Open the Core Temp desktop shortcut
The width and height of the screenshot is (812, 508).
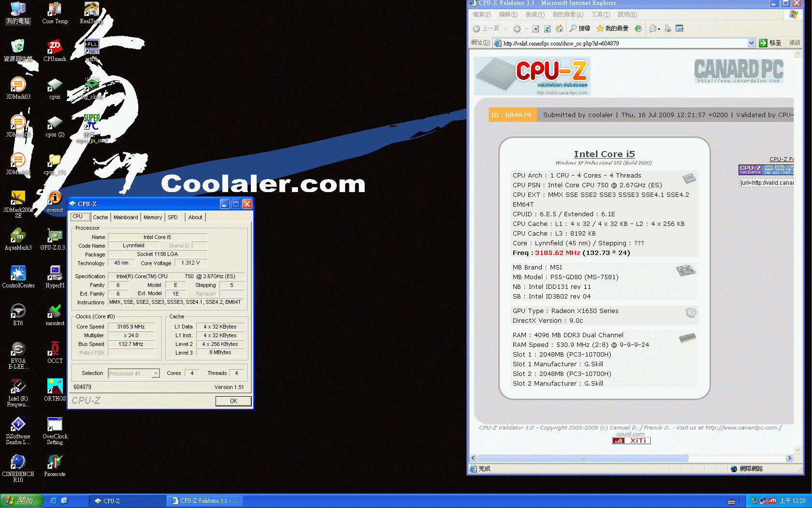tap(55, 13)
